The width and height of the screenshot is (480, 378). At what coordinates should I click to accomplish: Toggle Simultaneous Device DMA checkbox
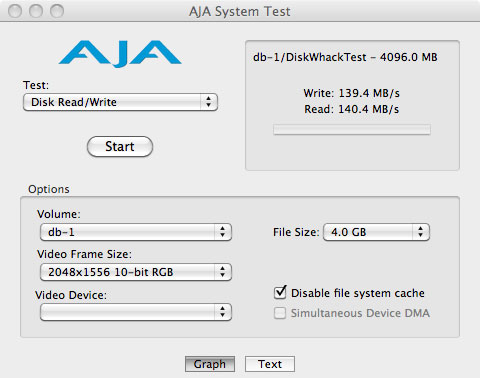280,313
